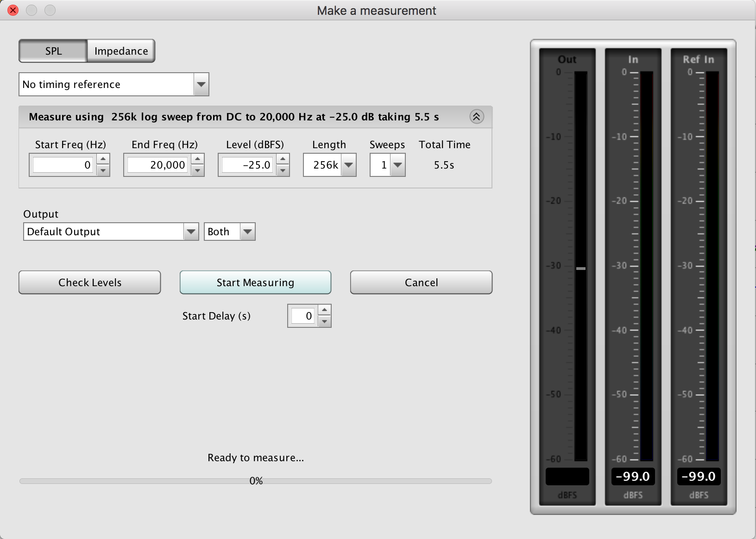756x539 pixels.
Task: Click the Cancel button
Action: pos(421,282)
